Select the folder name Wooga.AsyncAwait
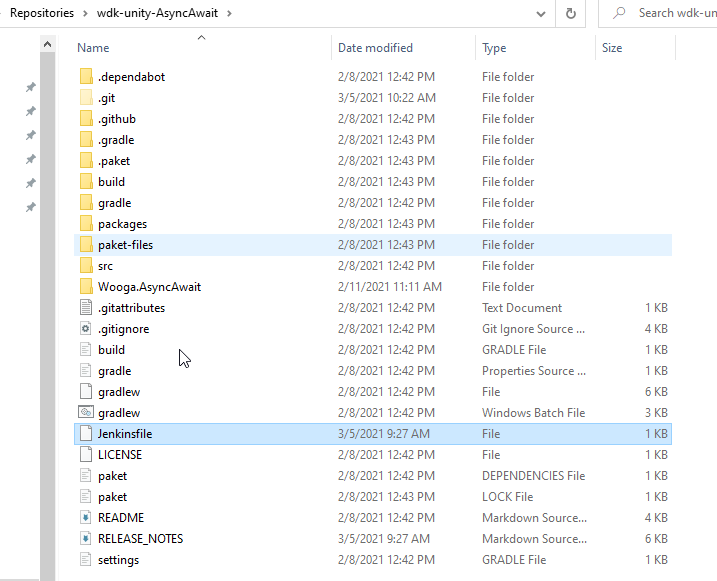This screenshot has width=717, height=581. (x=150, y=287)
